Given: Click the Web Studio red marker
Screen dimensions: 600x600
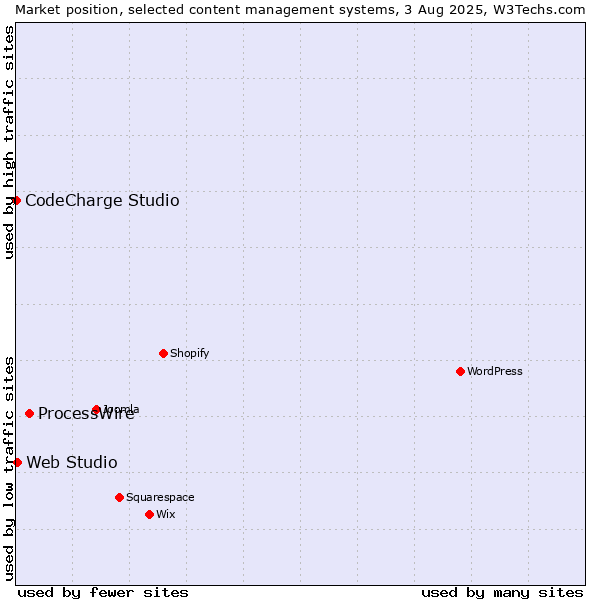Looking at the screenshot, I should pyautogui.click(x=17, y=462).
